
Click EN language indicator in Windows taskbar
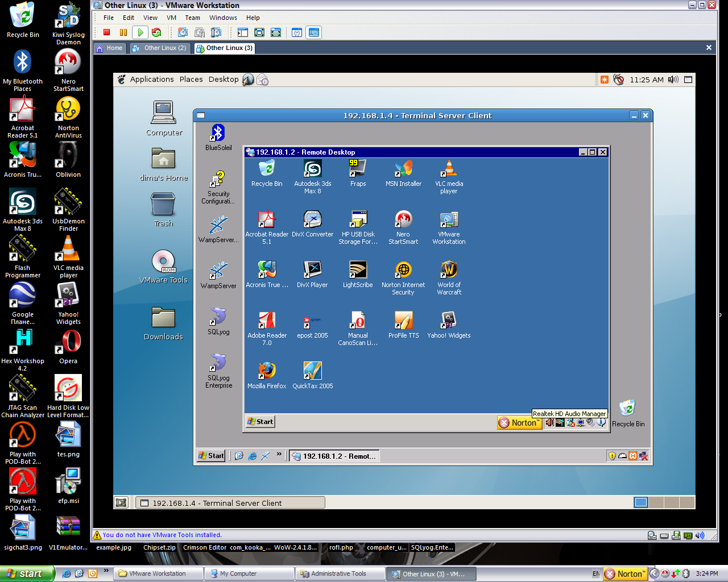click(595, 573)
